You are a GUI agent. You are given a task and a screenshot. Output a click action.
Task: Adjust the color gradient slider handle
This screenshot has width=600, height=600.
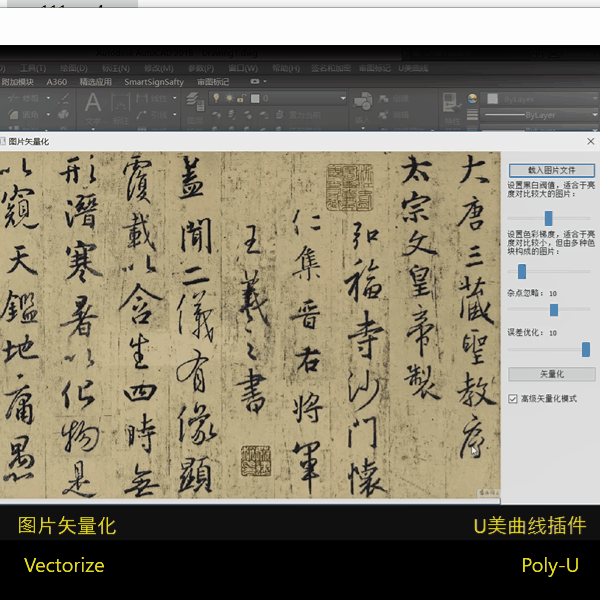tap(522, 271)
